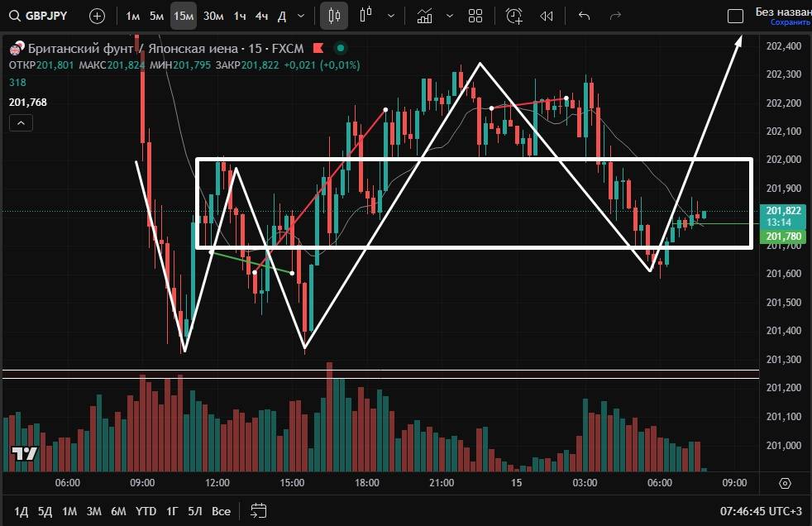Select the 30m timeframe

(213, 16)
